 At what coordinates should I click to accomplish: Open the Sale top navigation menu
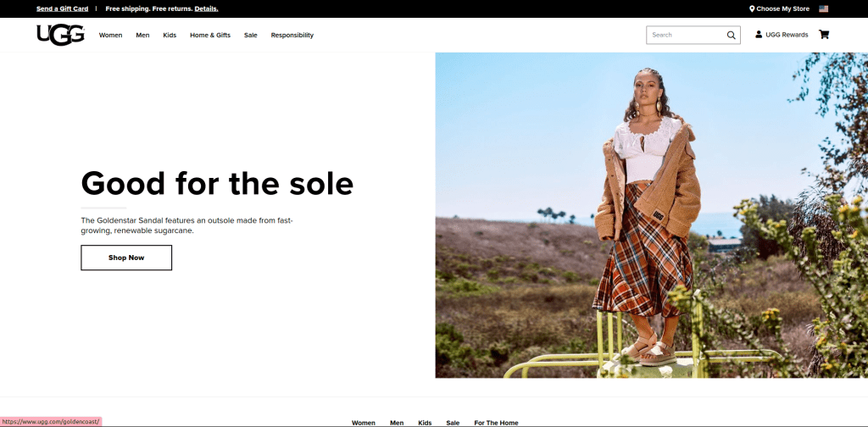251,35
